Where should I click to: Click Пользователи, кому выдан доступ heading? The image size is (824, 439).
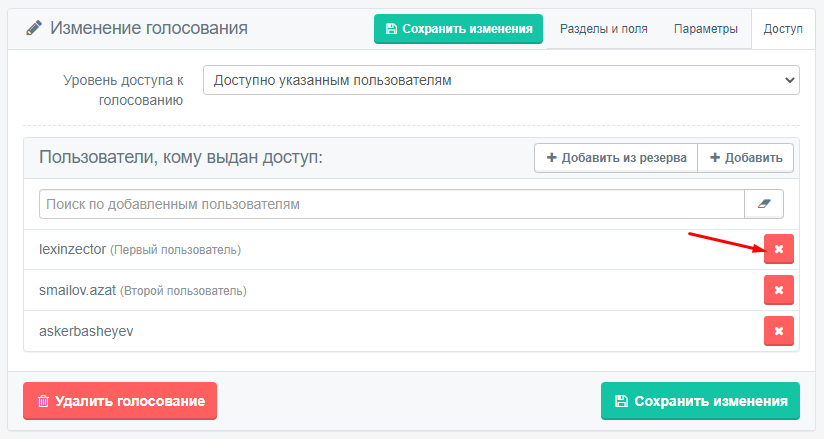click(x=181, y=157)
